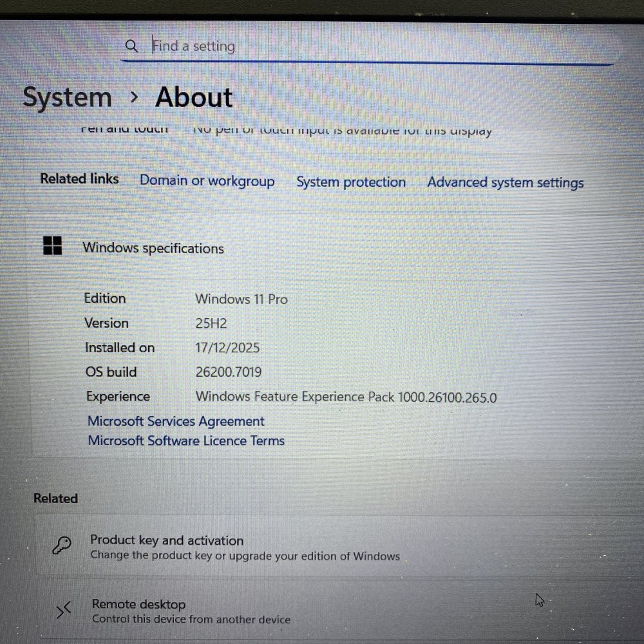View the Microsoft Software Licence Terms

click(x=185, y=440)
